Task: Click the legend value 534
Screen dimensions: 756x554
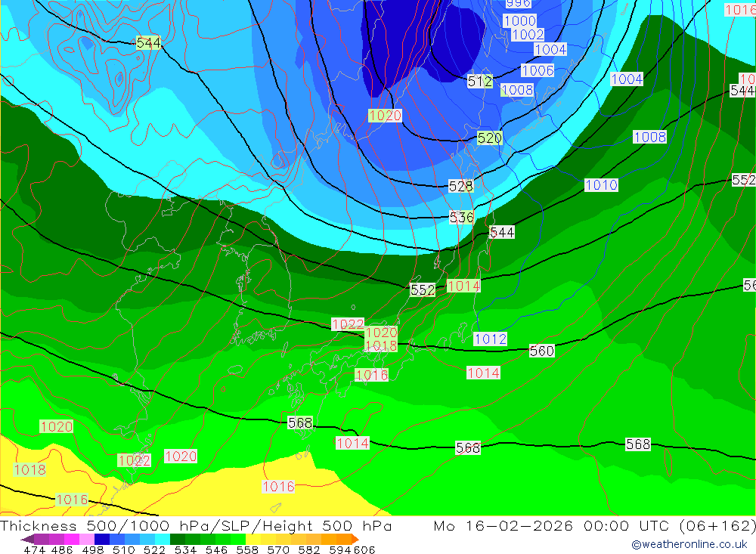Action: click(186, 549)
